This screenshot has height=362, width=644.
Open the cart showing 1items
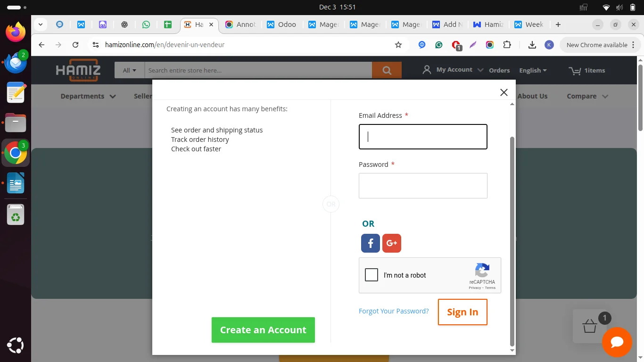tap(587, 70)
